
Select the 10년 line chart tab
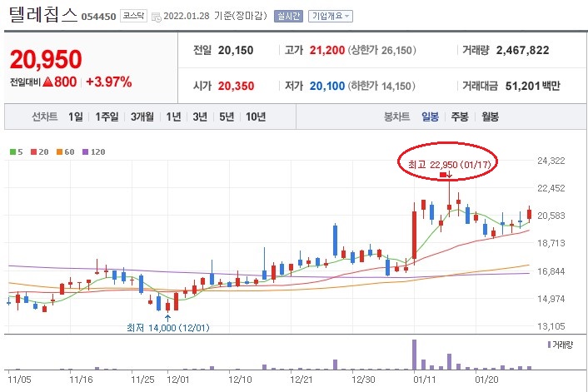pyautogui.click(x=256, y=117)
